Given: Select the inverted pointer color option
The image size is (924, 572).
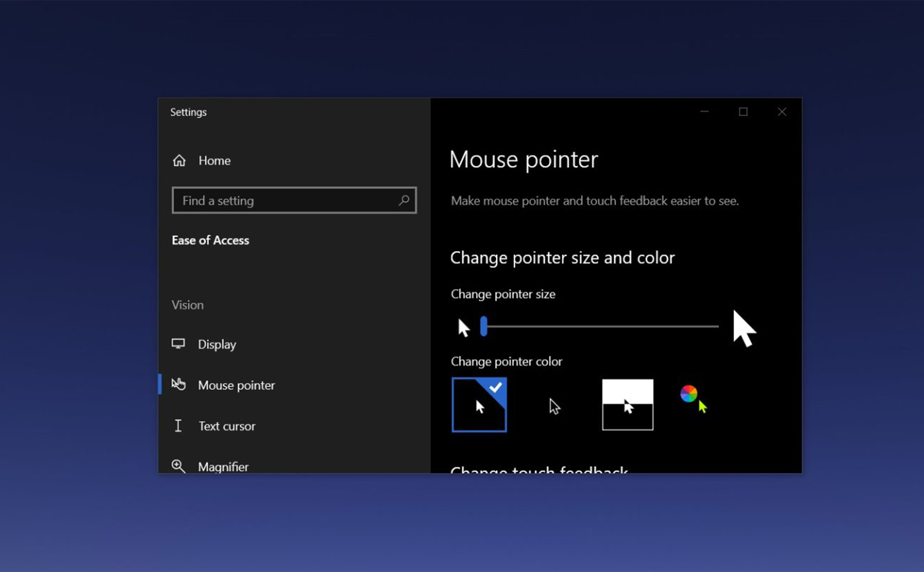Looking at the screenshot, I should [627, 404].
